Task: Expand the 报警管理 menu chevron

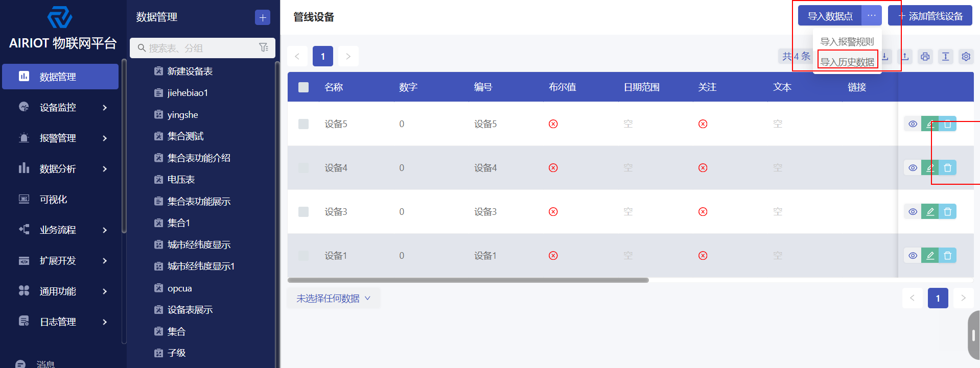Action: [x=105, y=138]
